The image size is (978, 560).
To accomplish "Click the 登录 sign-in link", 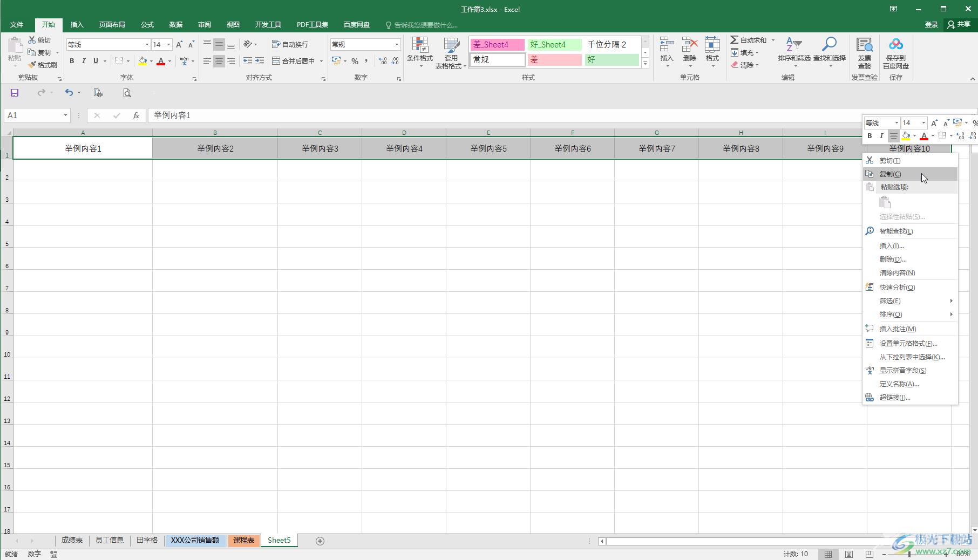I will pyautogui.click(x=931, y=25).
